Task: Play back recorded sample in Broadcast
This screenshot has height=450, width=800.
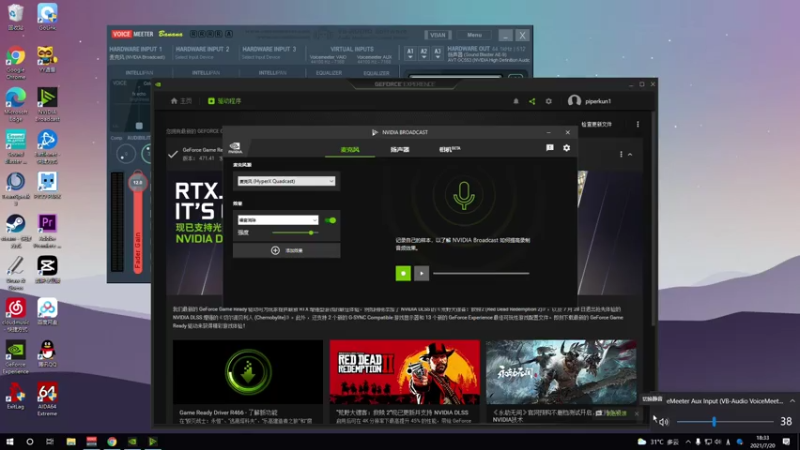Action: 421,273
